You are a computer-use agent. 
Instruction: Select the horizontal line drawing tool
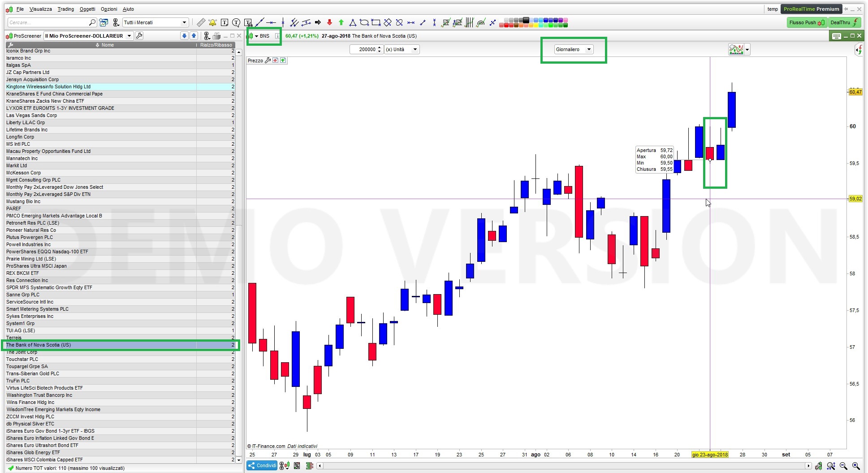pyautogui.click(x=271, y=22)
